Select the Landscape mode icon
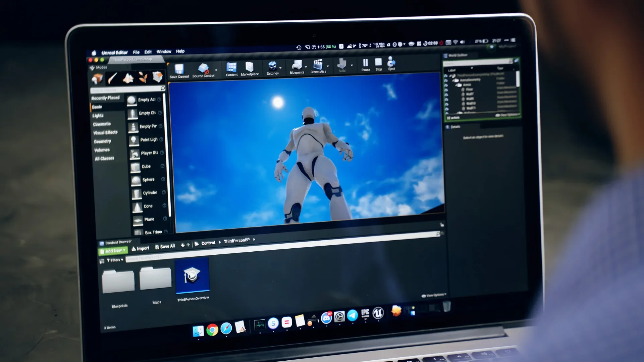 [x=128, y=78]
